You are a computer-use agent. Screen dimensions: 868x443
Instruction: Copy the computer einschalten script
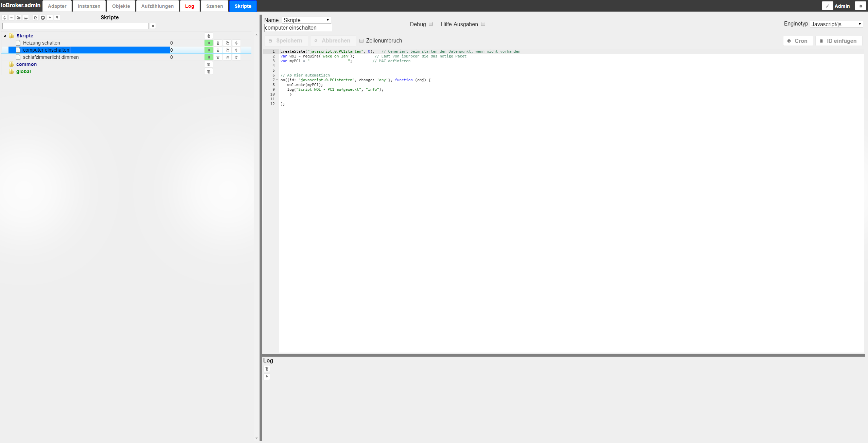228,50
